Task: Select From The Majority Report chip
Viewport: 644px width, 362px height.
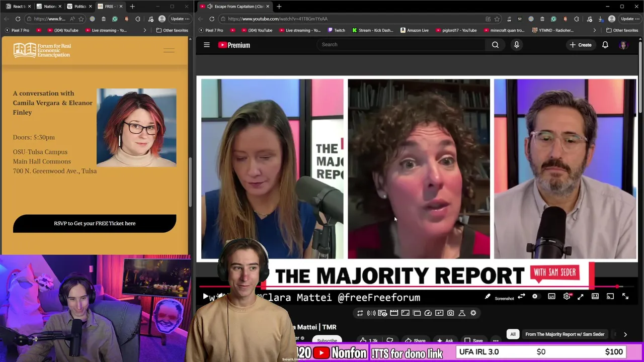Action: (565, 334)
